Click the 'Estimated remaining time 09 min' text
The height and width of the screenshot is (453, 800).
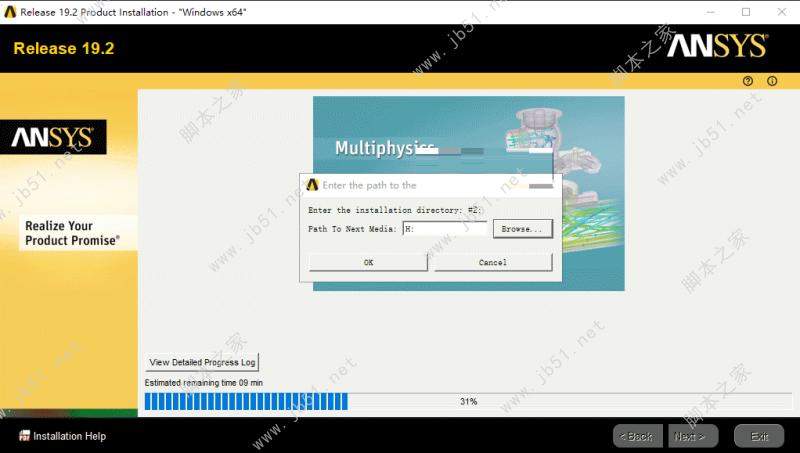(x=204, y=383)
